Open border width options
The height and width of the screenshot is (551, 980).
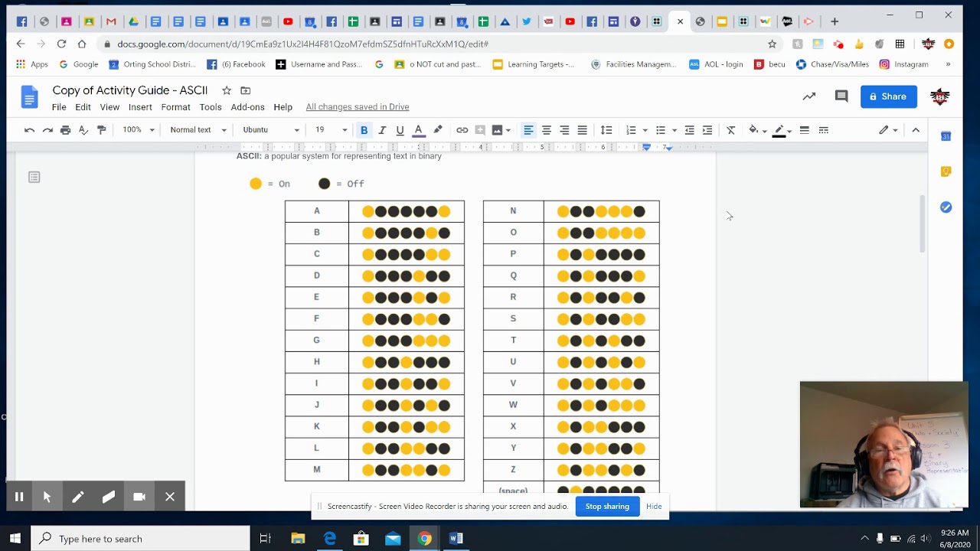click(805, 130)
